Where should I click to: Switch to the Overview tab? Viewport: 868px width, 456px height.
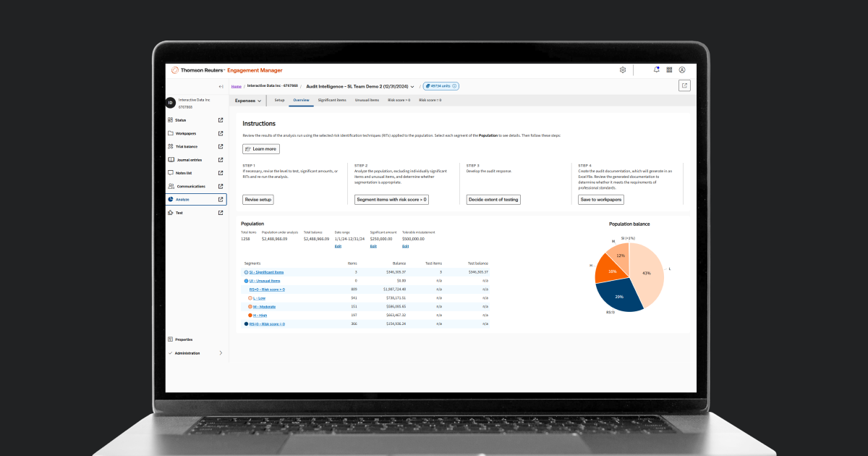pos(301,100)
